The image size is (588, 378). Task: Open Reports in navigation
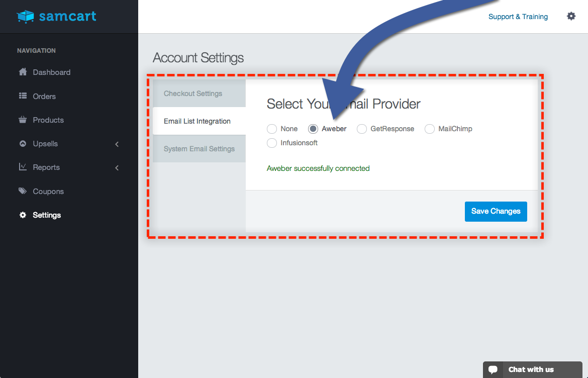click(x=46, y=167)
